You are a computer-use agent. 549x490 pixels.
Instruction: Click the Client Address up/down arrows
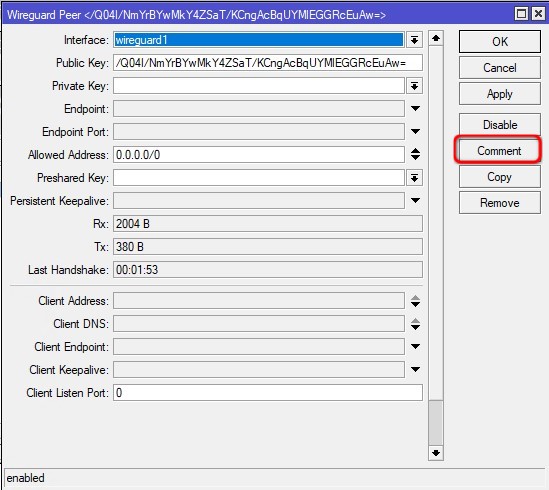tap(415, 301)
